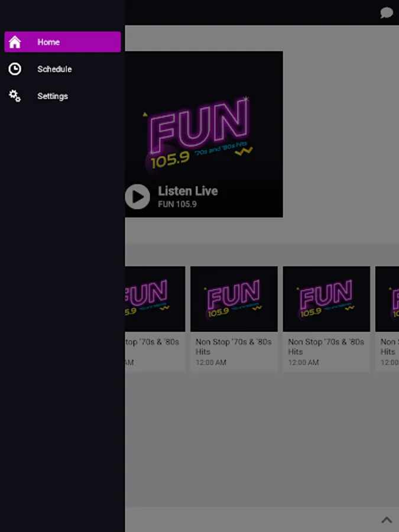Open the second schedule card thumbnail
This screenshot has width=399, height=532.
click(x=233, y=299)
